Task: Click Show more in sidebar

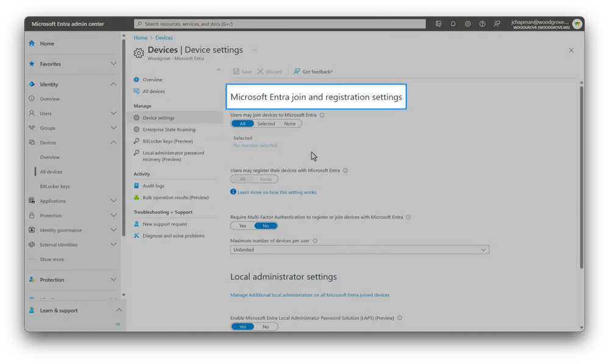Action: (52, 259)
